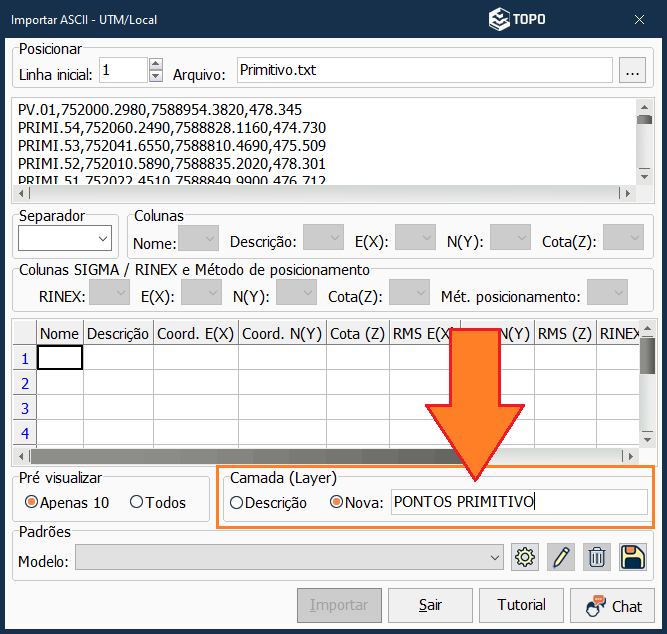Click the pencil edit model icon
Screen dimensions: 667x634
pos(561,558)
